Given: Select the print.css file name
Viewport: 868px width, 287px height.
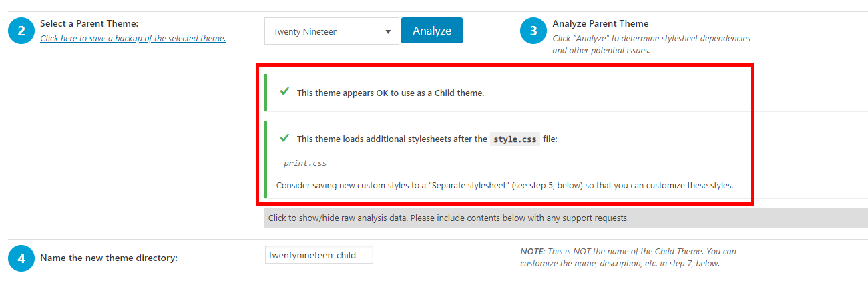Looking at the screenshot, I should [x=305, y=163].
